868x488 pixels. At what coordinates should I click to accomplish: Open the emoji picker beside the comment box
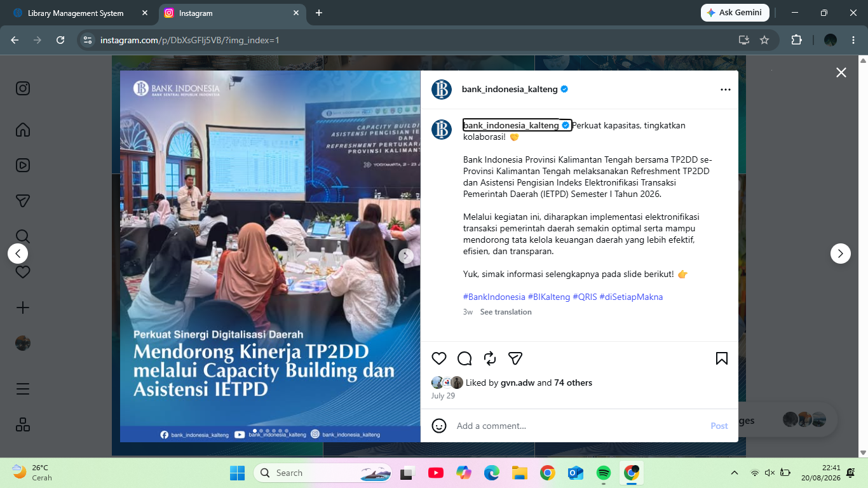pyautogui.click(x=439, y=426)
